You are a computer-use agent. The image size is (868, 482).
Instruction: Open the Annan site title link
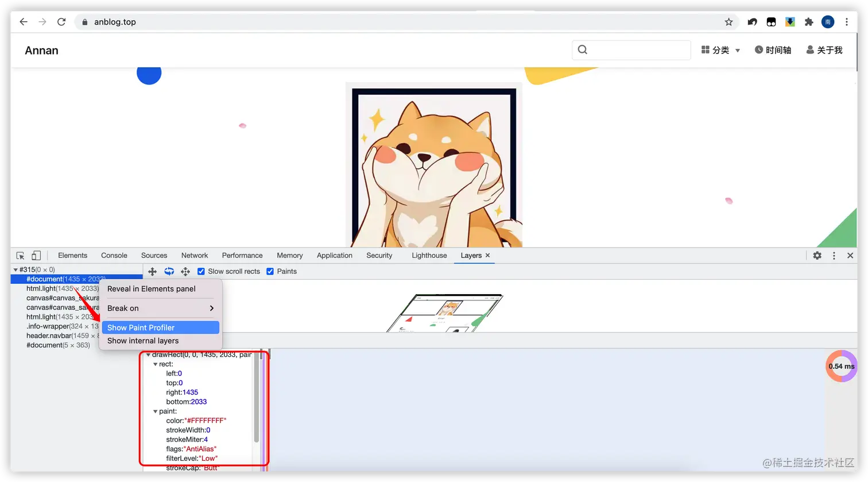coord(41,51)
